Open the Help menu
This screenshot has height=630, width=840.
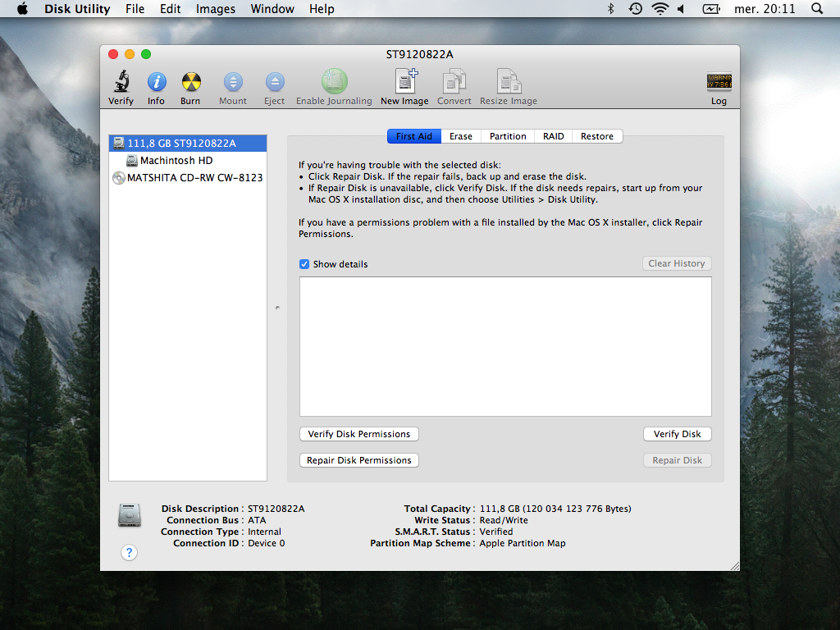point(322,8)
